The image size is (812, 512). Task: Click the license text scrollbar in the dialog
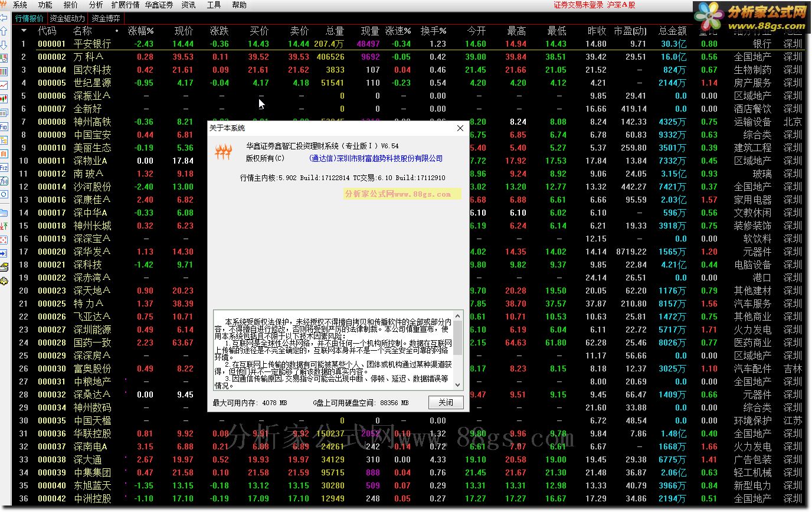click(458, 350)
